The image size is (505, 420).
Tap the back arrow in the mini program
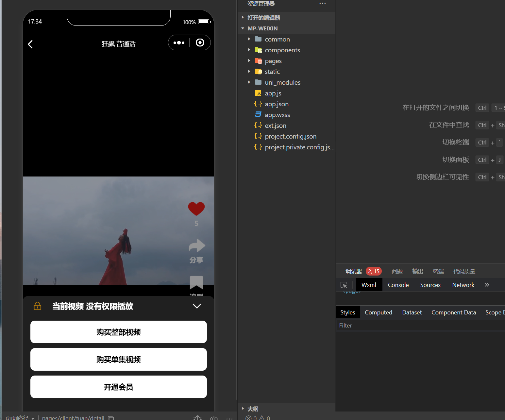30,44
